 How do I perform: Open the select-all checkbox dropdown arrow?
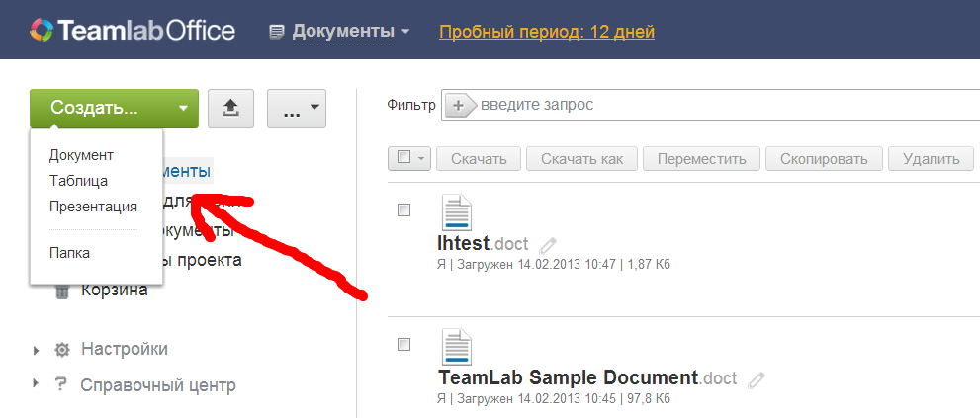pos(420,159)
